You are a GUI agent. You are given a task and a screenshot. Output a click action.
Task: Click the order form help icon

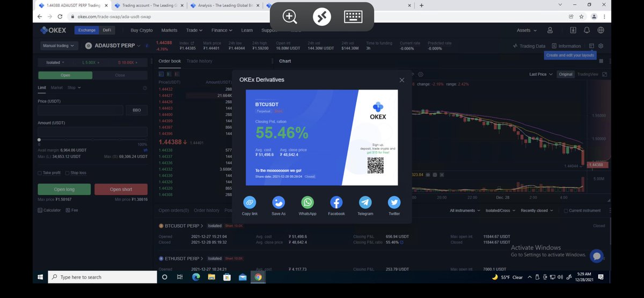(145, 88)
